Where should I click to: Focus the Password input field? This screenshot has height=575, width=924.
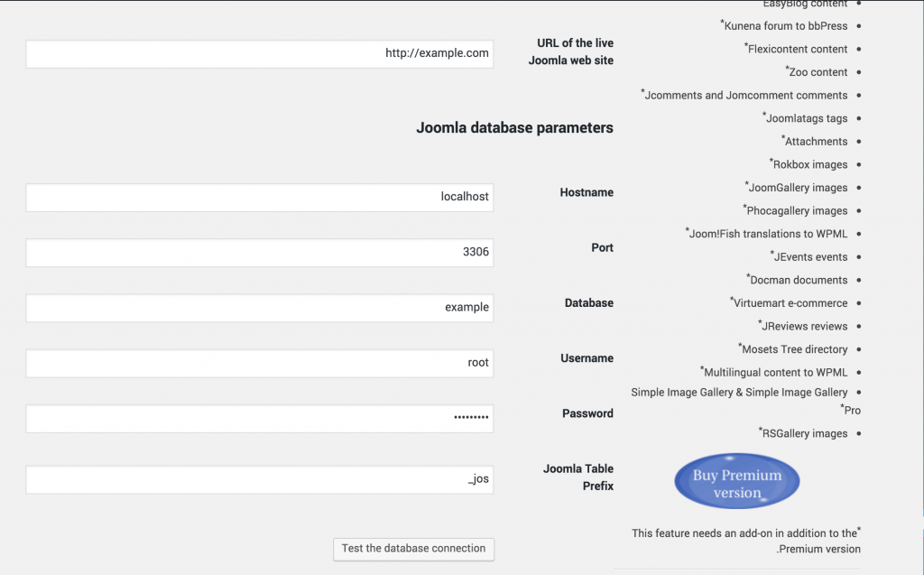click(x=259, y=418)
